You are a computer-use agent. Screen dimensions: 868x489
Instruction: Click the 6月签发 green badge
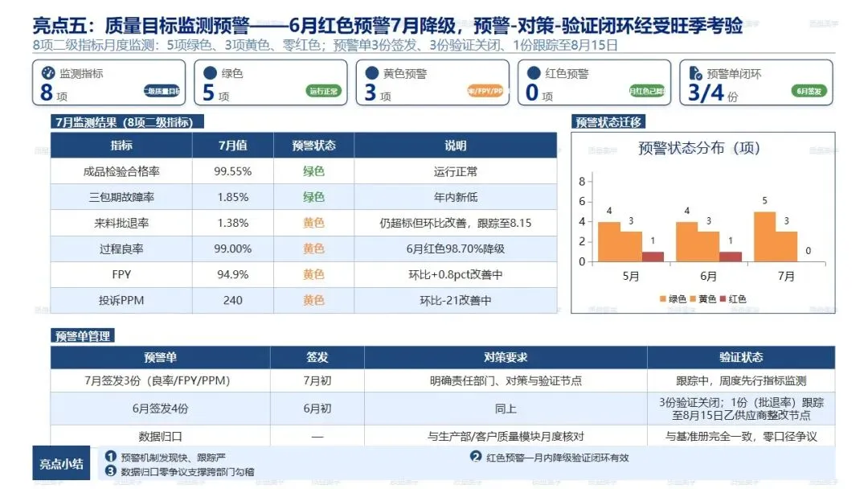[x=809, y=91]
